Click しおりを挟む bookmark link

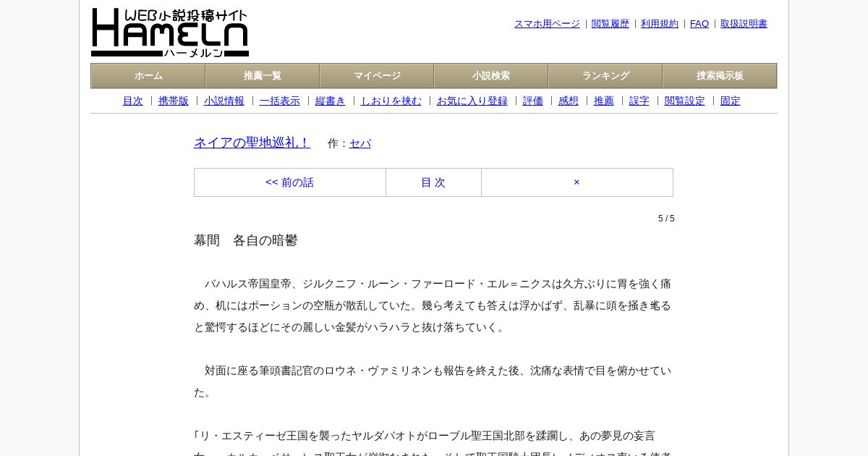(391, 101)
